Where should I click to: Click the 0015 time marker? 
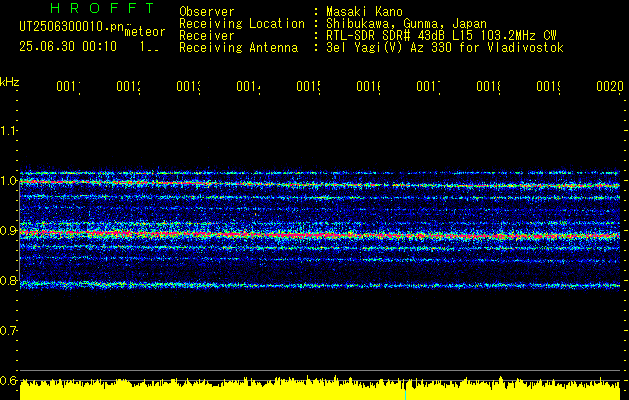308,86
